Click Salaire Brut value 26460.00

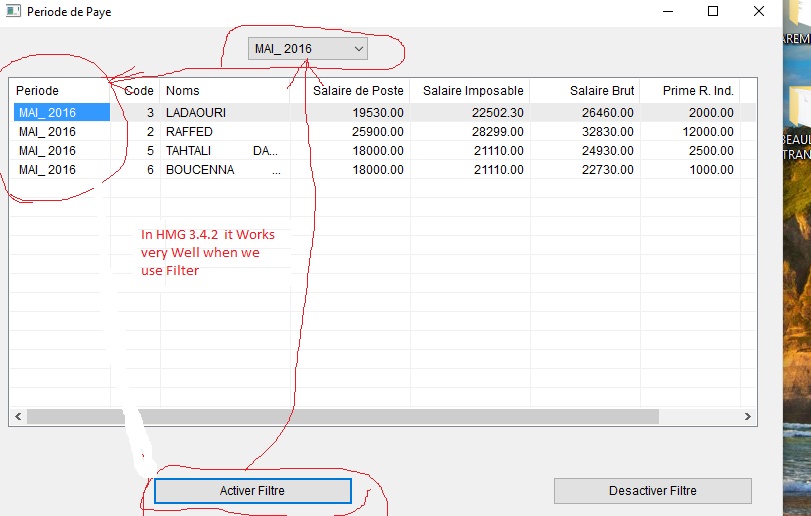[x=608, y=112]
